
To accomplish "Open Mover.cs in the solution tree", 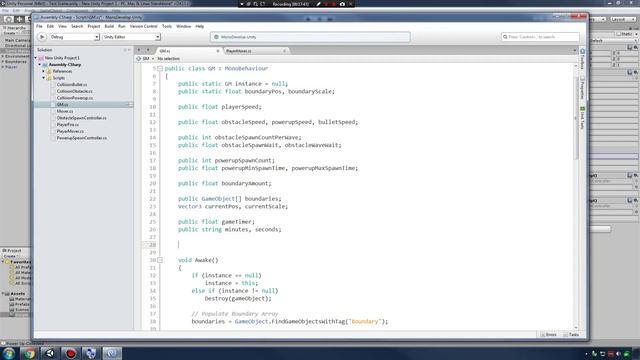I will (65, 111).
